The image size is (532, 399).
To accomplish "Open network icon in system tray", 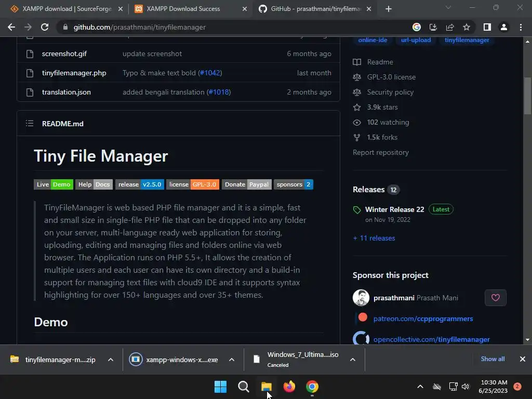I will click(x=453, y=387).
